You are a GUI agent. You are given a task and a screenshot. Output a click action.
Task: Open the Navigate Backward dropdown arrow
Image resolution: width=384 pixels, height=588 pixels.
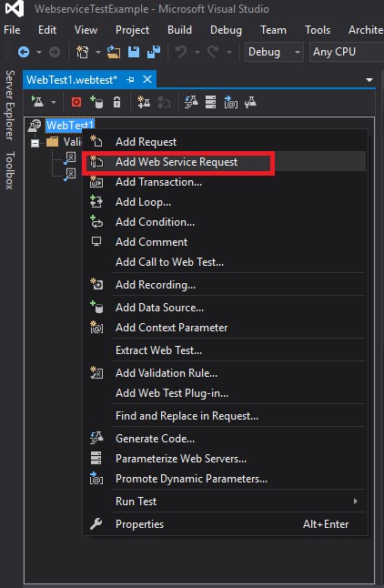(39, 52)
